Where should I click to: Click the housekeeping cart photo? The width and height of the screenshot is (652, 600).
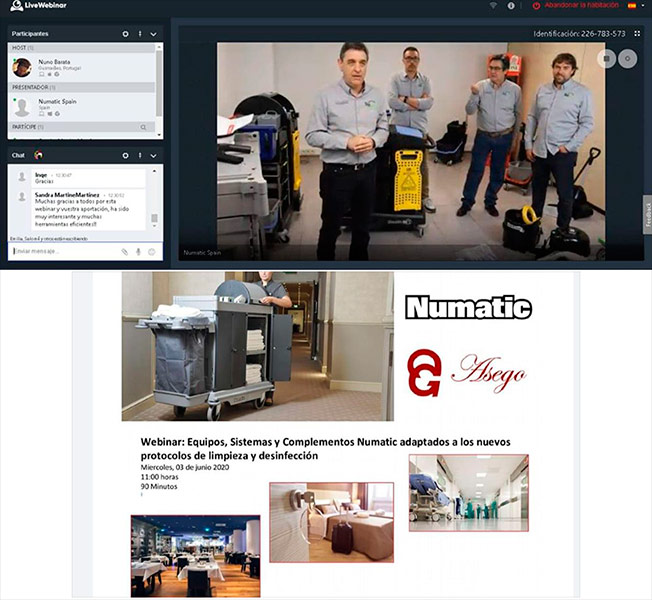pos(257,346)
